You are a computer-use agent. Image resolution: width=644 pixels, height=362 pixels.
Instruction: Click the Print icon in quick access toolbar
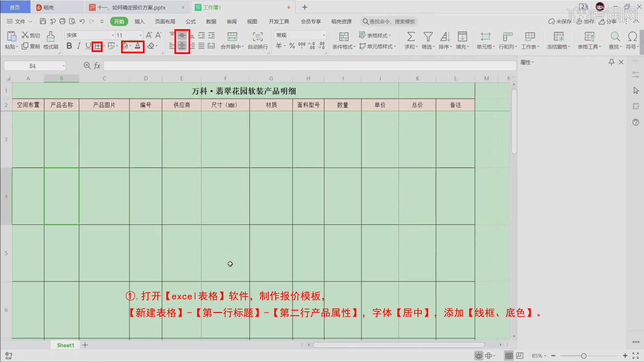[x=62, y=21]
